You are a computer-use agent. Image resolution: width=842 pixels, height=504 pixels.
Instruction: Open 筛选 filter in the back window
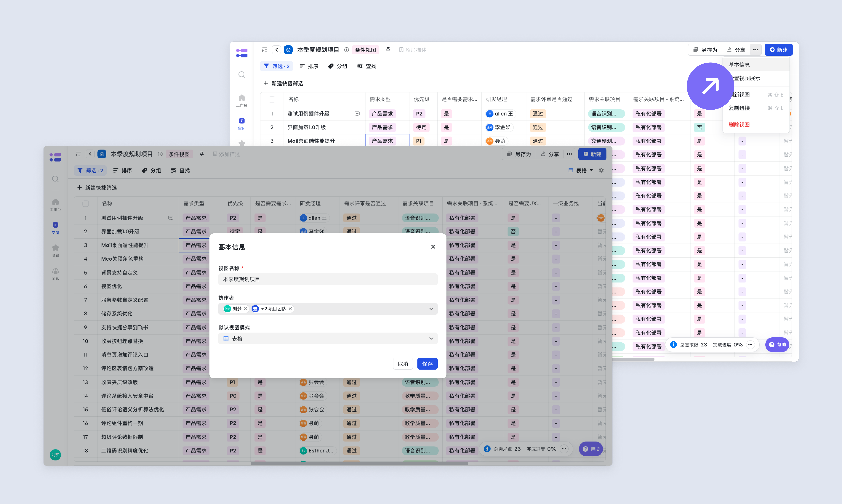(277, 66)
